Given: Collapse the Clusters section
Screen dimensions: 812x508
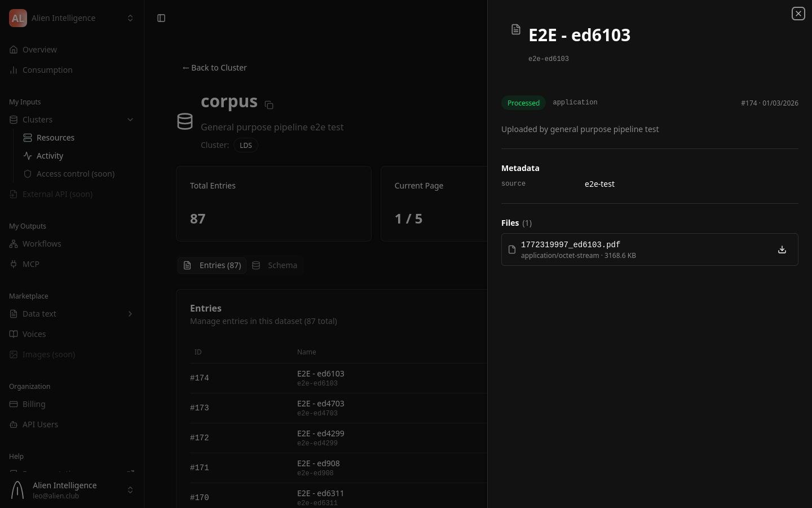Looking at the screenshot, I should [130, 119].
